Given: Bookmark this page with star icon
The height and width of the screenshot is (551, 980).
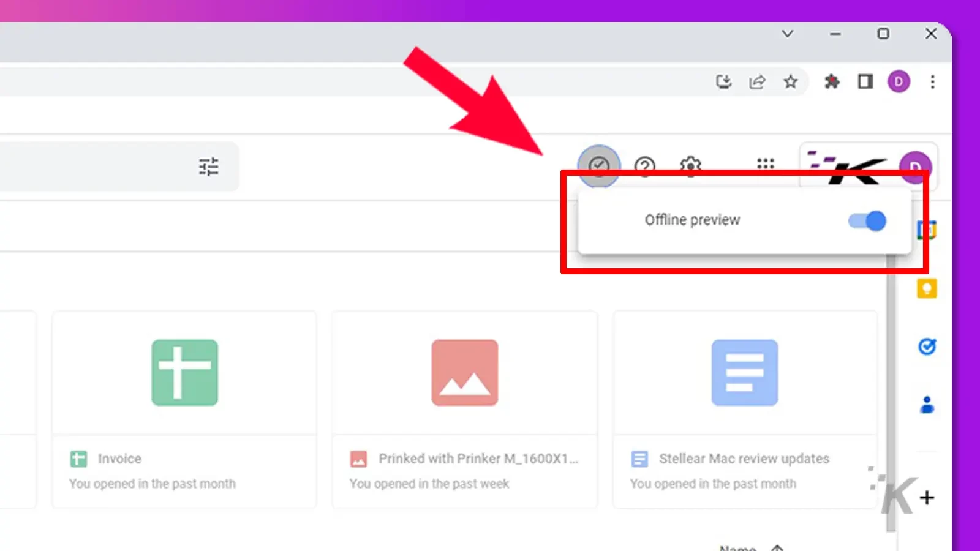Looking at the screenshot, I should (x=791, y=81).
